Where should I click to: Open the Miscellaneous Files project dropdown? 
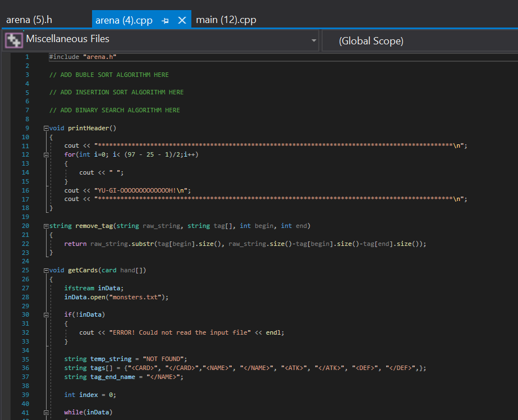[x=314, y=39]
